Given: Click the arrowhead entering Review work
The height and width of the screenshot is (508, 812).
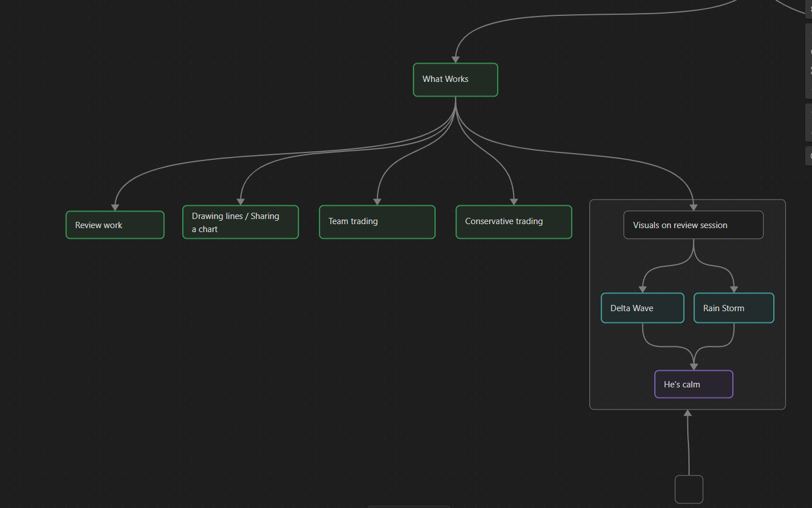Looking at the screenshot, I should tap(115, 207).
